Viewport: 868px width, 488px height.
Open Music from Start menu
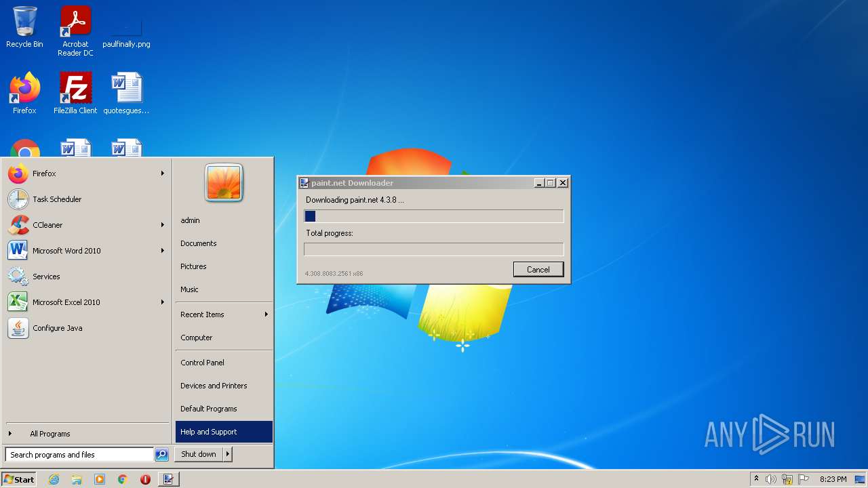coord(224,289)
